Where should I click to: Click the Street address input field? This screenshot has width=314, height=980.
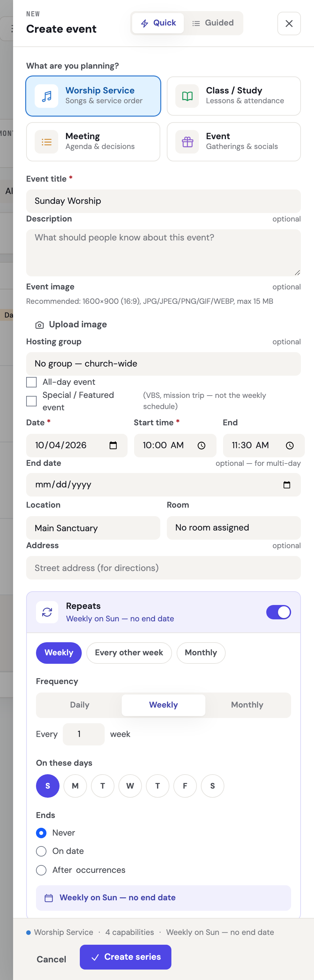[164, 568]
